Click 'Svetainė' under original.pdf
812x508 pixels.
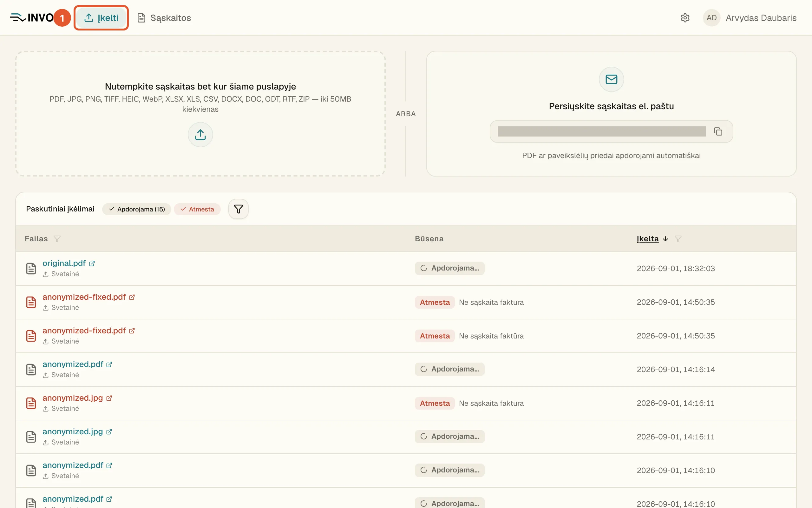(65, 274)
